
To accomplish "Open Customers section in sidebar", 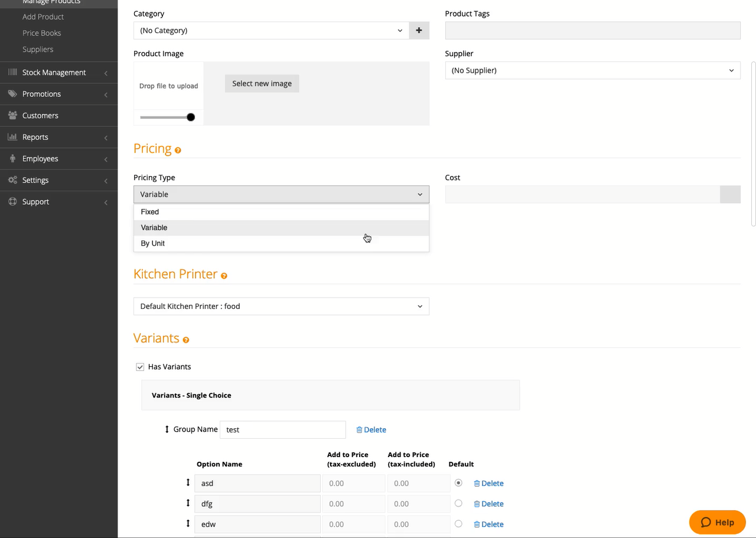I will [x=40, y=115].
